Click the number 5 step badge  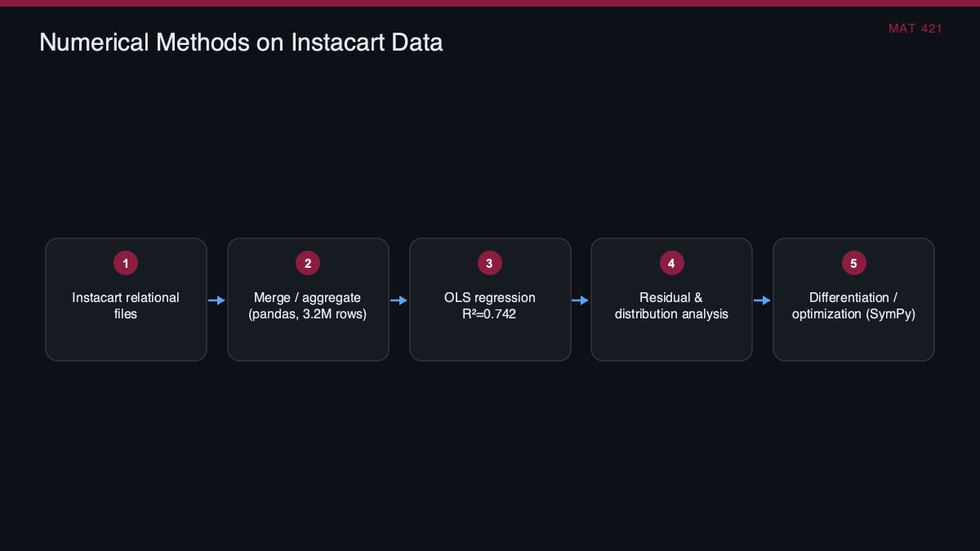pyautogui.click(x=853, y=263)
